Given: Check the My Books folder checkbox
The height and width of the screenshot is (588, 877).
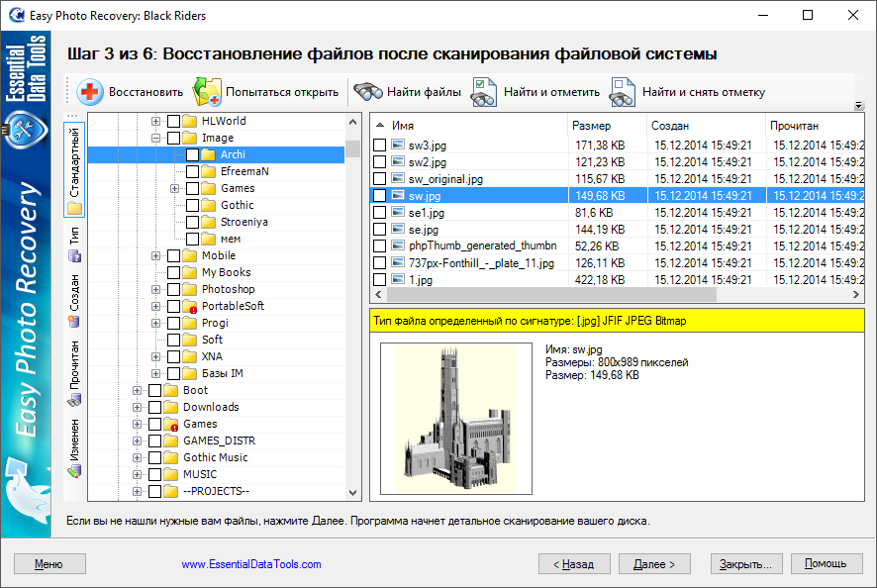Looking at the screenshot, I should (x=174, y=272).
